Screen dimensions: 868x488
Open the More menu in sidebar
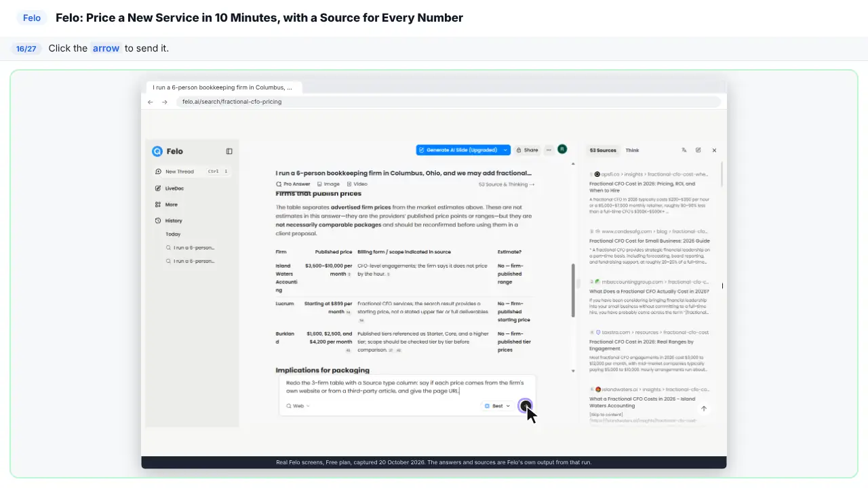coord(166,204)
